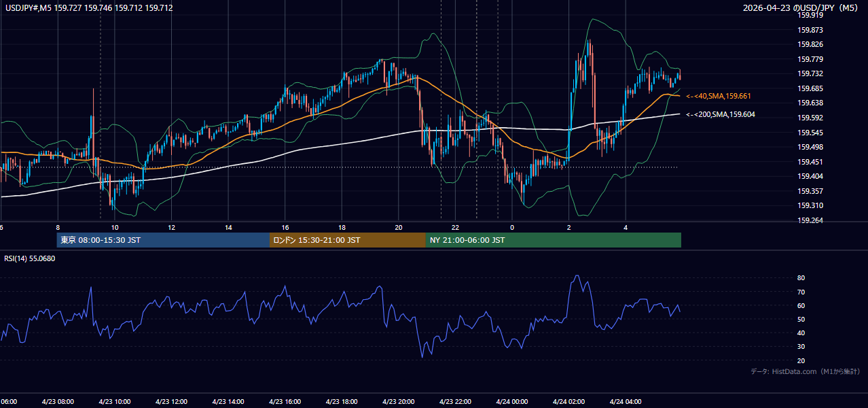
Task: Click hour tick 12 below the price chart
Action: click(x=171, y=228)
